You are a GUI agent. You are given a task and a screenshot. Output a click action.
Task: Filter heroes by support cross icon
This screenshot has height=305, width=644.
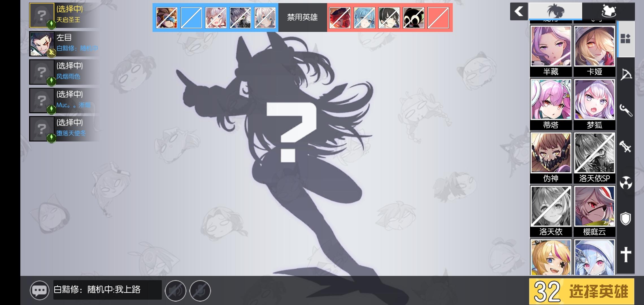(x=626, y=254)
